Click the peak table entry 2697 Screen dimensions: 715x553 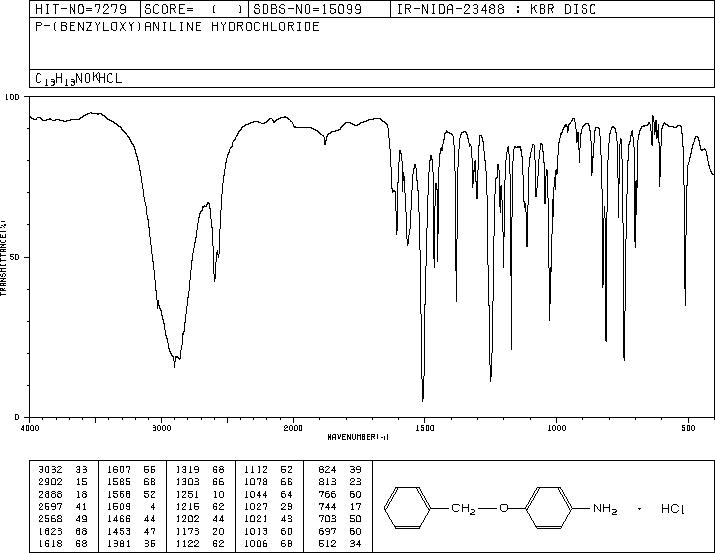coord(50,506)
